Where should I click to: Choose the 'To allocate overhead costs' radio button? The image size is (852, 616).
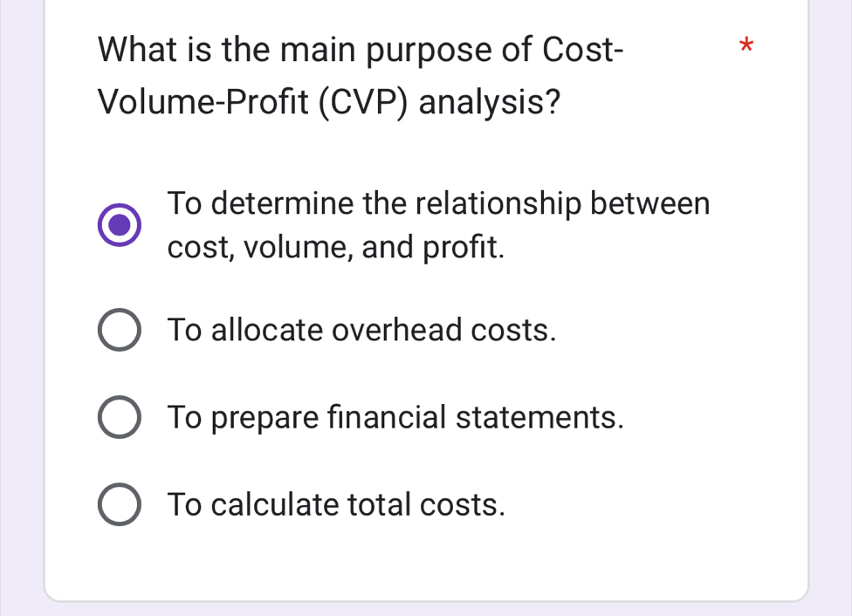tap(119, 332)
